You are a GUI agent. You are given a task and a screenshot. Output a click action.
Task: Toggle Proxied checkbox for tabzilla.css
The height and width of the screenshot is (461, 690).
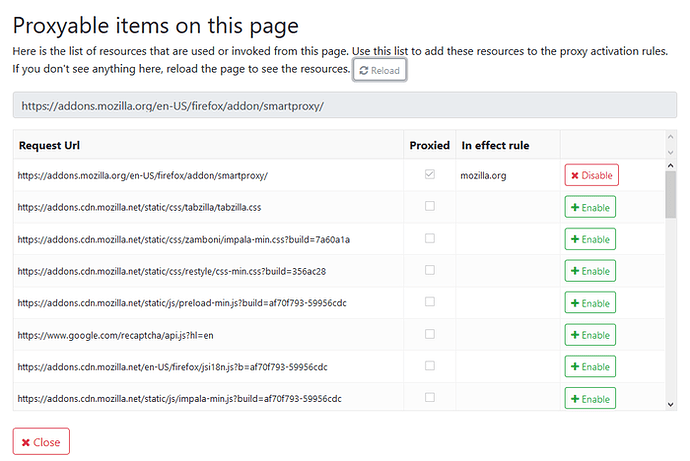430,207
